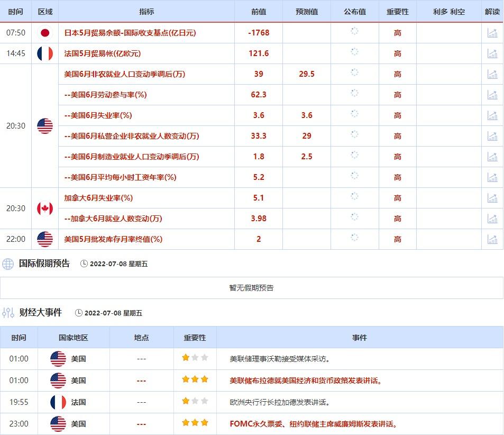The width and height of the screenshot is (504, 435).
Task: Open chart icon for 制造业就业人口 row
Action: pos(492,156)
